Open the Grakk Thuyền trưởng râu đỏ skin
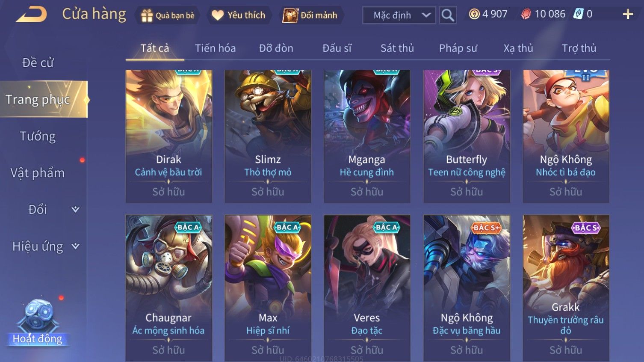This screenshot has height=362, width=644. pyautogui.click(x=566, y=288)
